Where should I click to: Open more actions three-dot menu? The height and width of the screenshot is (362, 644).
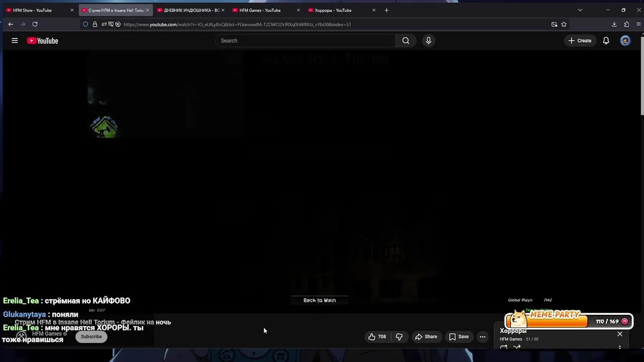tap(482, 336)
